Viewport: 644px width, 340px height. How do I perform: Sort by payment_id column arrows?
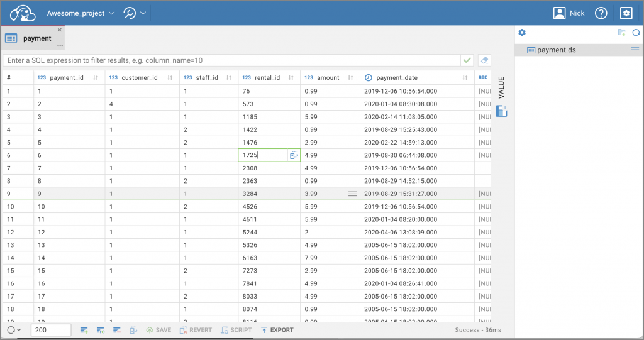pyautogui.click(x=96, y=77)
